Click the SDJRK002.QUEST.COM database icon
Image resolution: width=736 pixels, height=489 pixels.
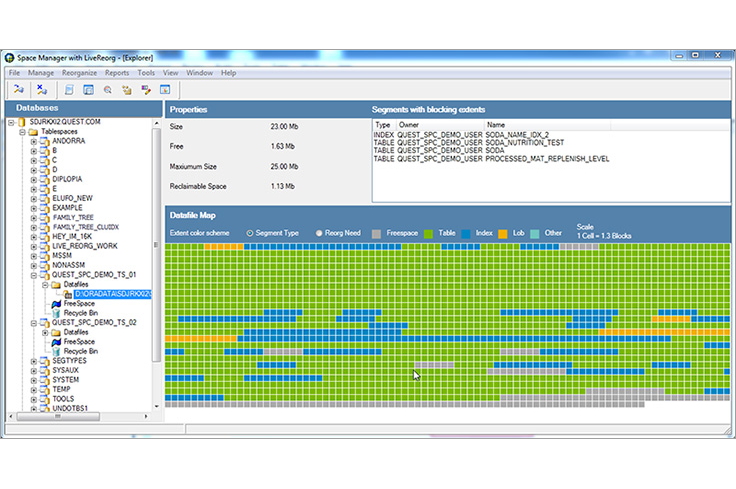22,122
